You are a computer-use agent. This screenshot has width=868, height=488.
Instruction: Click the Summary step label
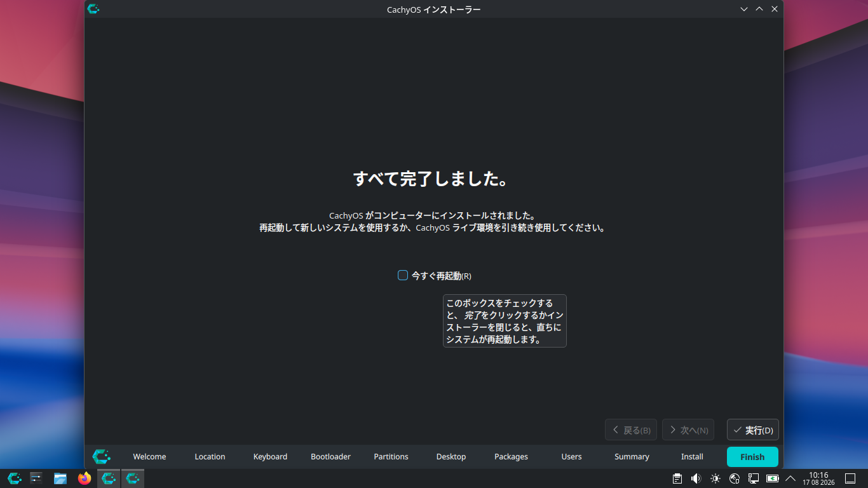(632, 457)
